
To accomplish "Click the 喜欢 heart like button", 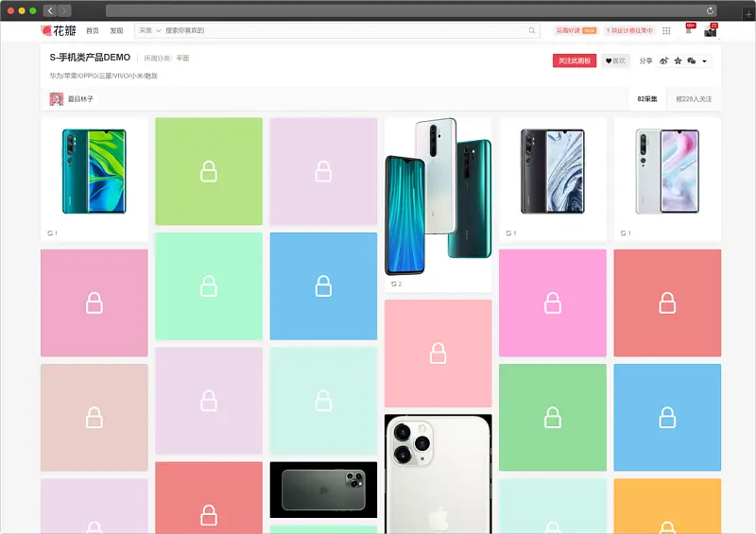I will point(615,60).
